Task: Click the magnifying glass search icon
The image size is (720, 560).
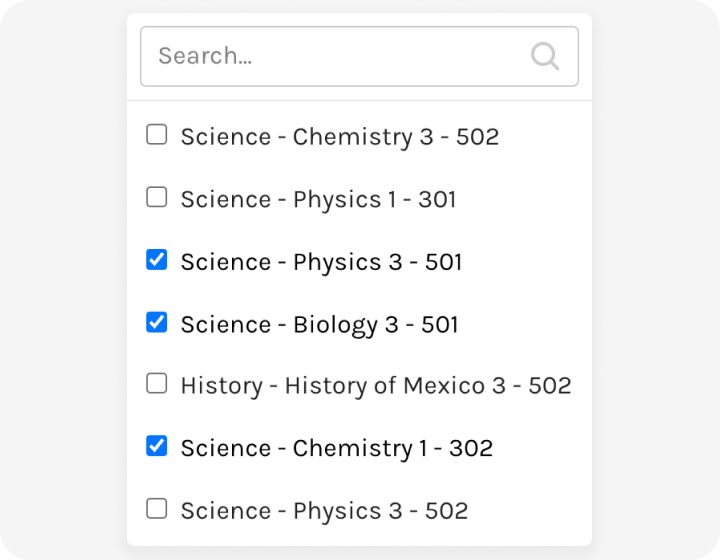Action: coord(545,56)
